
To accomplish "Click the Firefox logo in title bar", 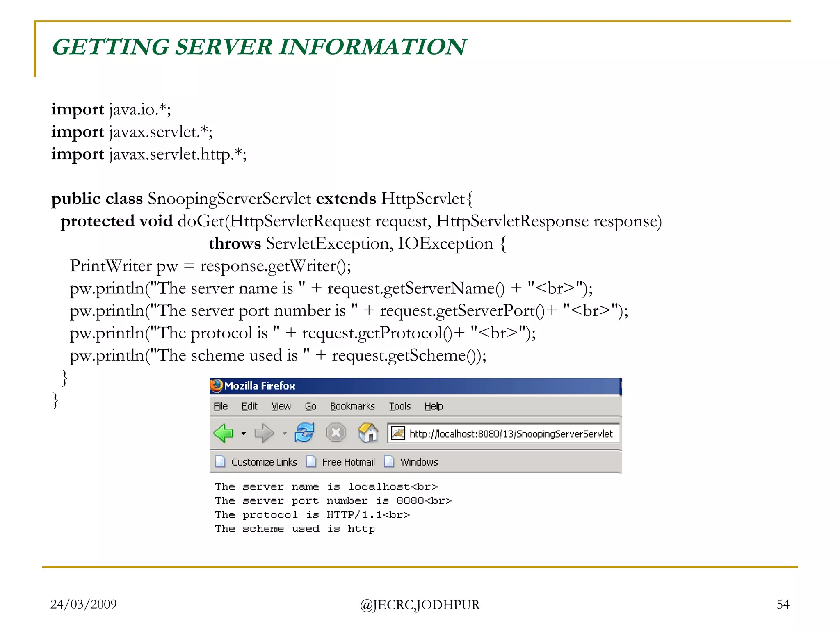I will coord(217,386).
